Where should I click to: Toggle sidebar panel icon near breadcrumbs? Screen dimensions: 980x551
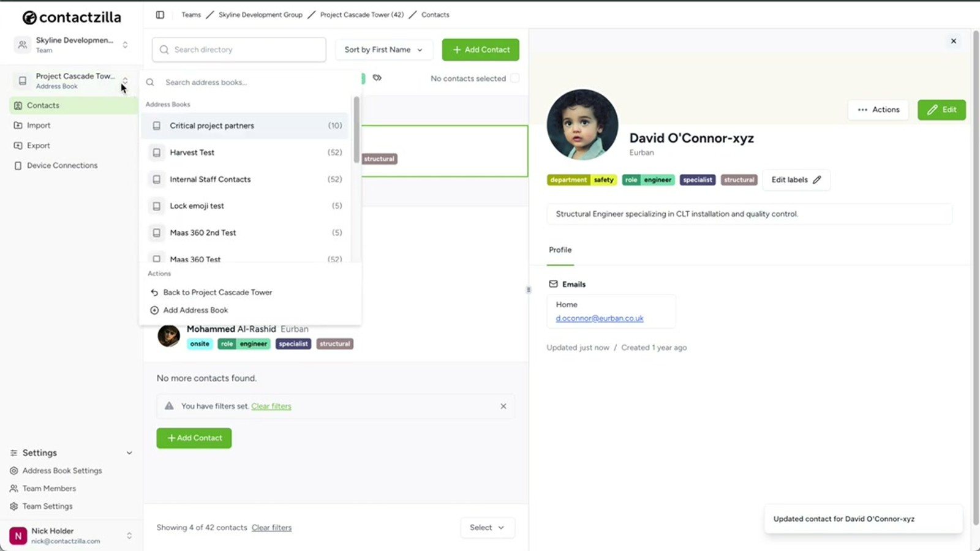coord(160,15)
